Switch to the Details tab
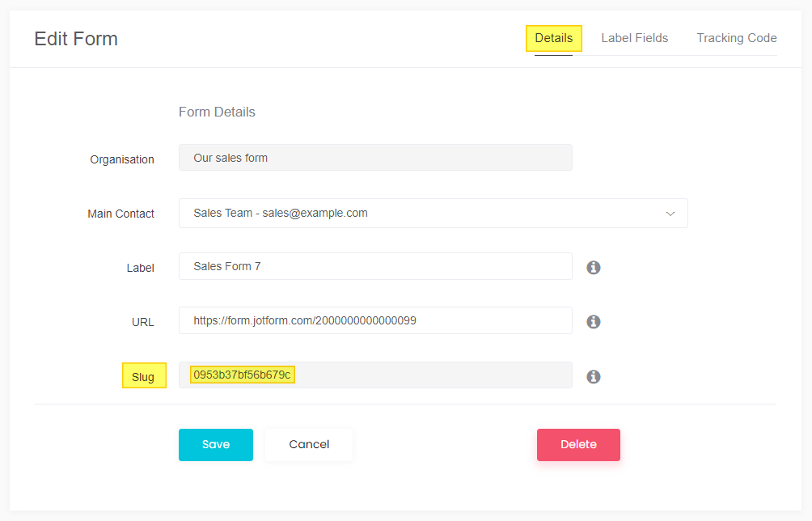The image size is (812, 521). tap(553, 38)
